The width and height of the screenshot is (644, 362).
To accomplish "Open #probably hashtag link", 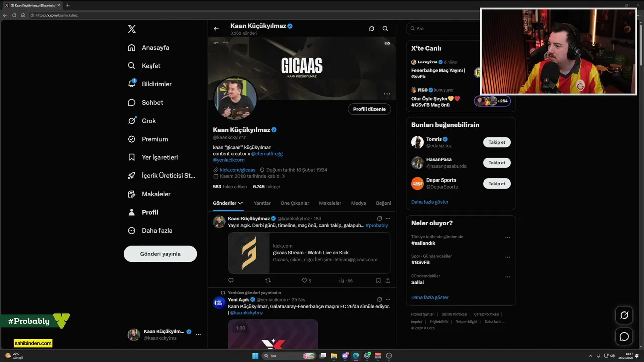I will click(377, 225).
